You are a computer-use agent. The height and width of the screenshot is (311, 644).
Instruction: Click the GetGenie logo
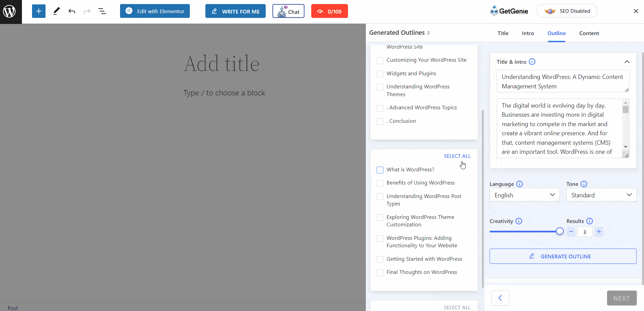tap(509, 11)
